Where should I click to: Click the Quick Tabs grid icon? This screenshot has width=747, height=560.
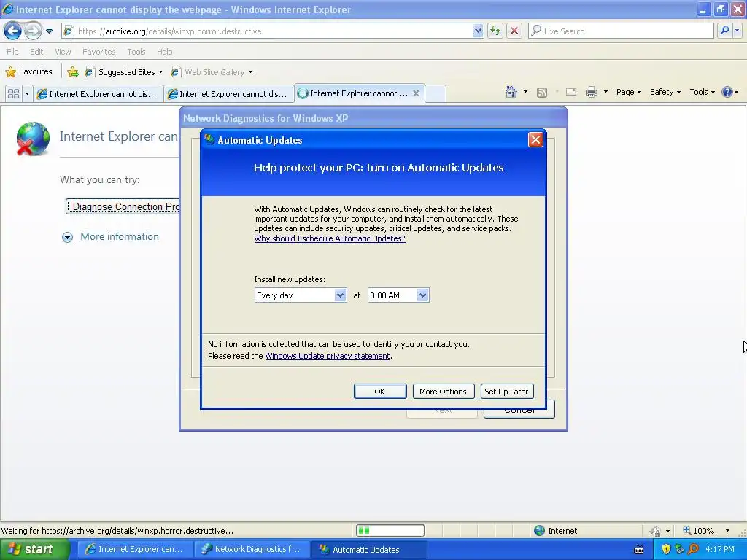tap(13, 93)
